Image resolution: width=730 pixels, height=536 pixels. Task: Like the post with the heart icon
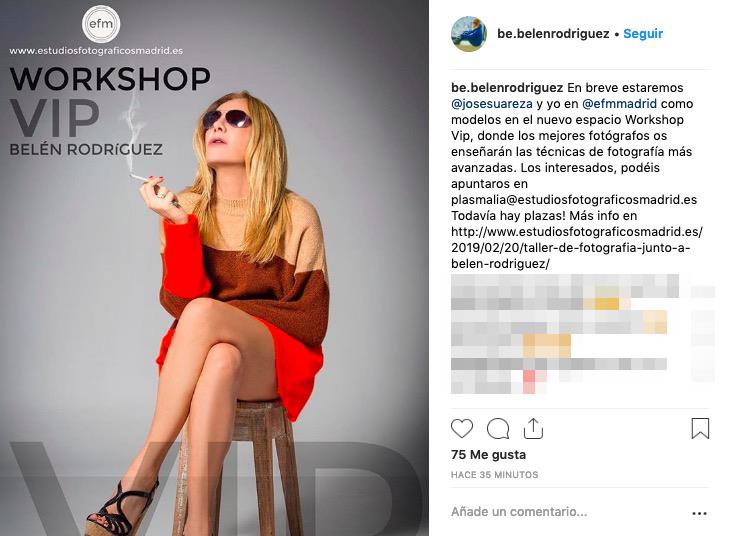coord(462,428)
